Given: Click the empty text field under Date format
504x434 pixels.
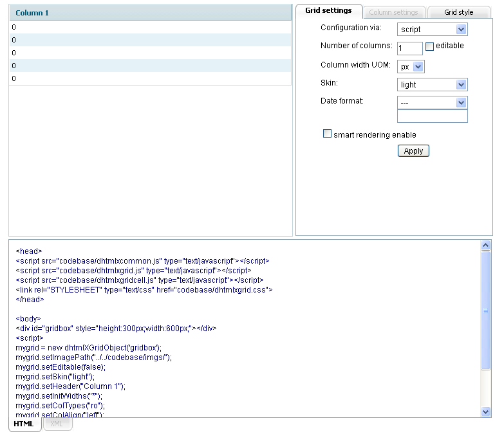Looking at the screenshot, I should click(432, 116).
